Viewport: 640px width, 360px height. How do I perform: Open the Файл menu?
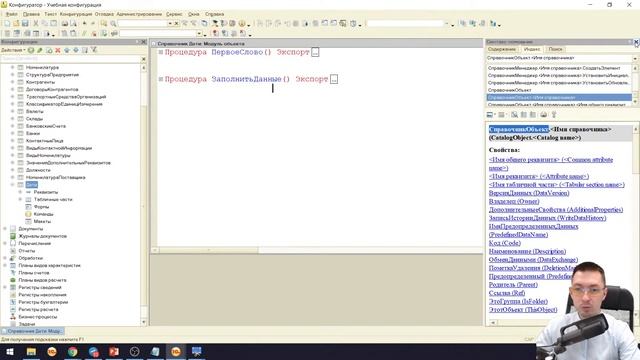pyautogui.click(x=12, y=14)
